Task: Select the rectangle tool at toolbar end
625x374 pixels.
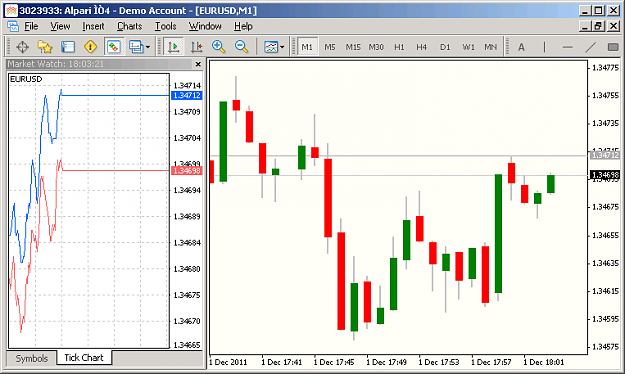Action: click(613, 47)
